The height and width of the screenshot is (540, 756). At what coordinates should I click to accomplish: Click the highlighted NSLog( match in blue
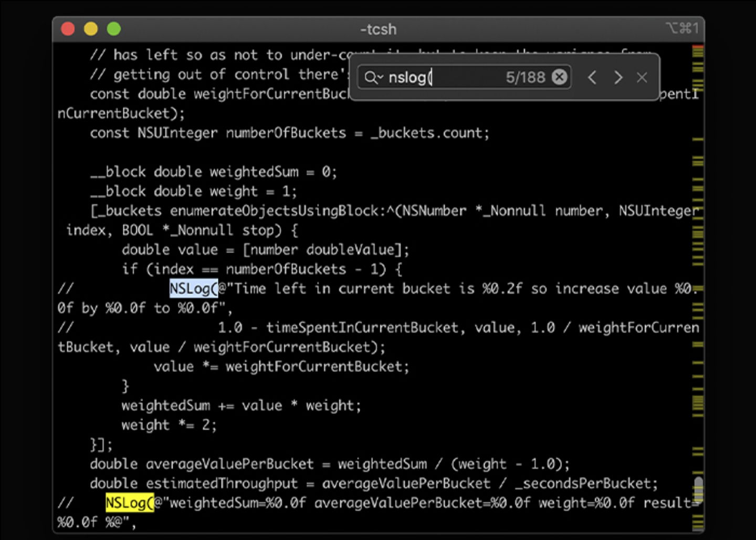[194, 288]
